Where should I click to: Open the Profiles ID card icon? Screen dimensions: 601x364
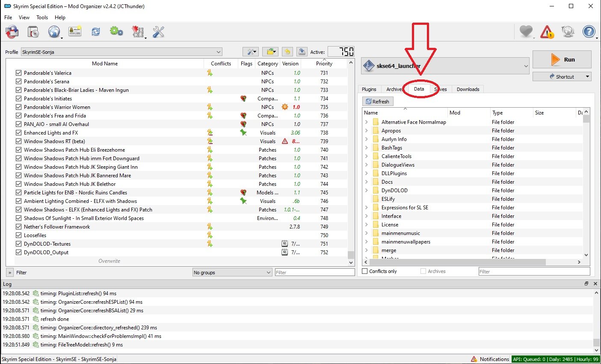(x=75, y=32)
